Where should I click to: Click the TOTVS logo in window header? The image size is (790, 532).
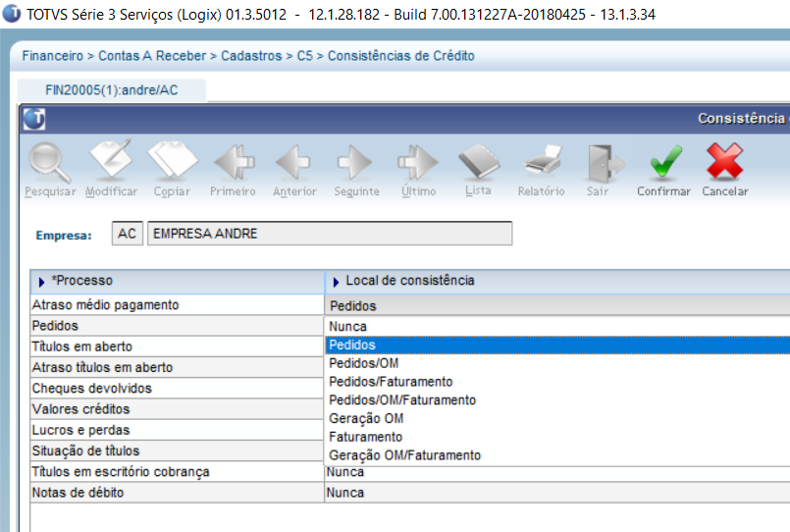(34, 119)
